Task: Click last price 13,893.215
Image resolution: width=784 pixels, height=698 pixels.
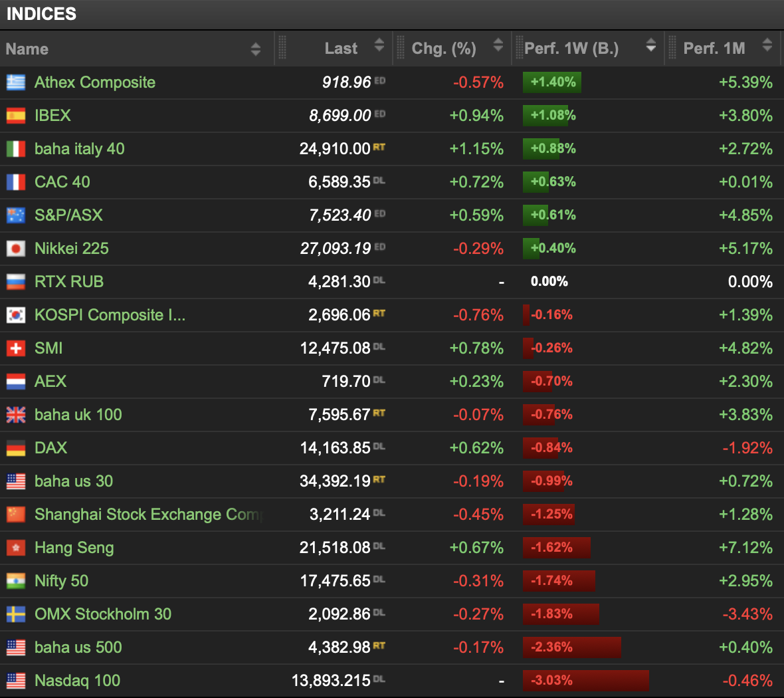Action: coord(330,681)
